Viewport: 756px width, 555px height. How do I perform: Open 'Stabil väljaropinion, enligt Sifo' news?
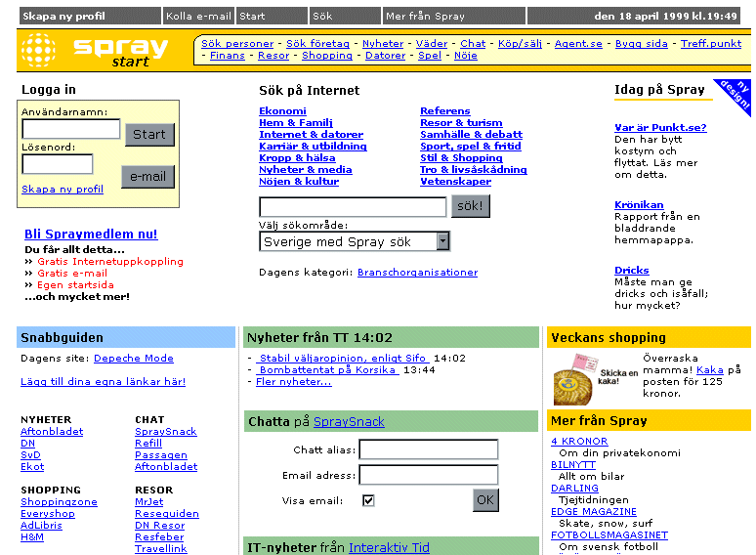click(342, 359)
